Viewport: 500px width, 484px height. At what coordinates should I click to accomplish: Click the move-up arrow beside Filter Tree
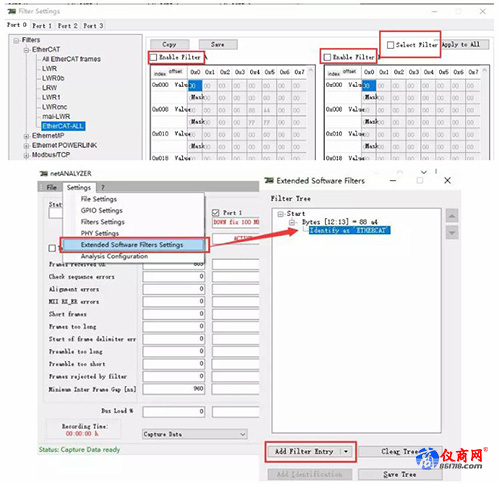coord(452,216)
